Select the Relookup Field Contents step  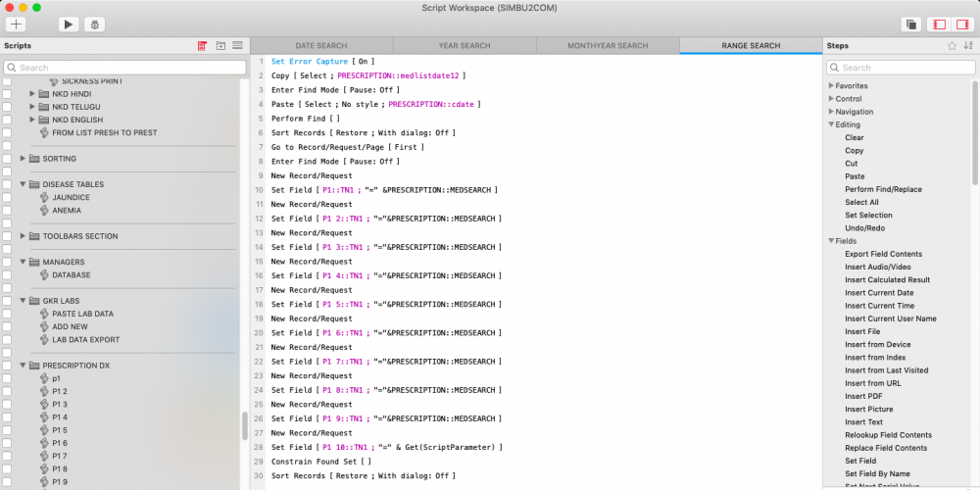(888, 435)
